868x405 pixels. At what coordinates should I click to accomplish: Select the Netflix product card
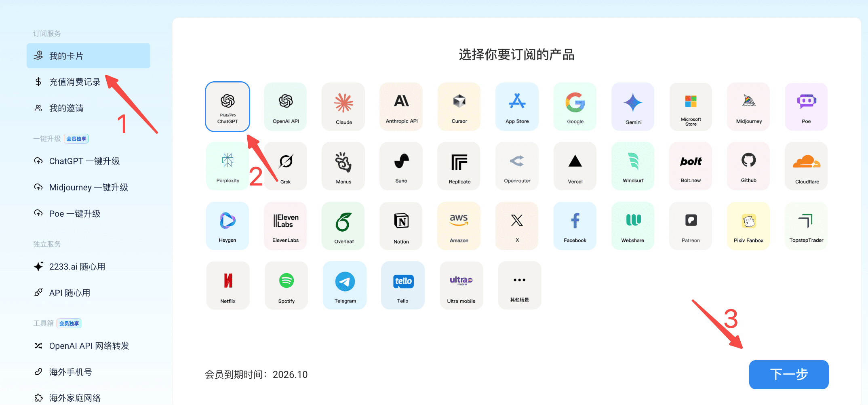coord(228,285)
